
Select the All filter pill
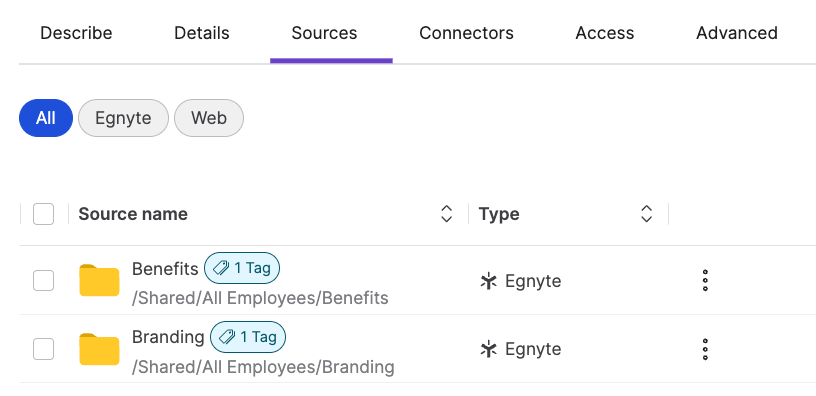point(46,118)
